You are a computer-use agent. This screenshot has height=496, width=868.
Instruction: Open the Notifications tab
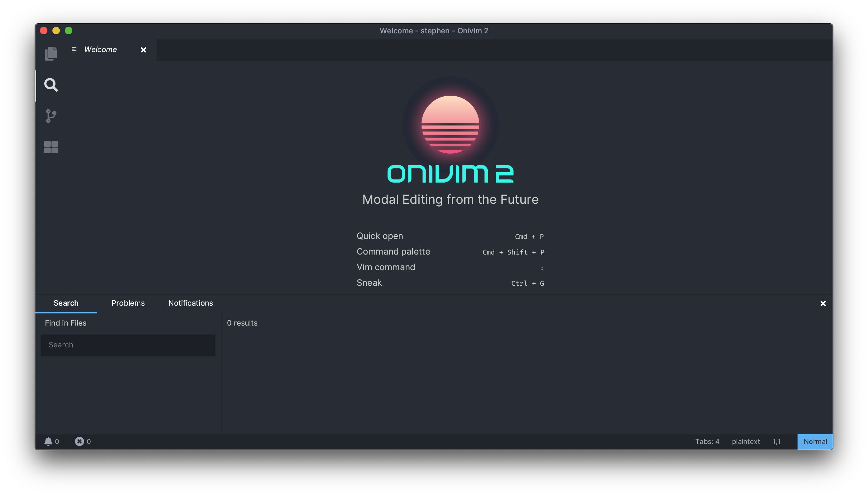190,303
